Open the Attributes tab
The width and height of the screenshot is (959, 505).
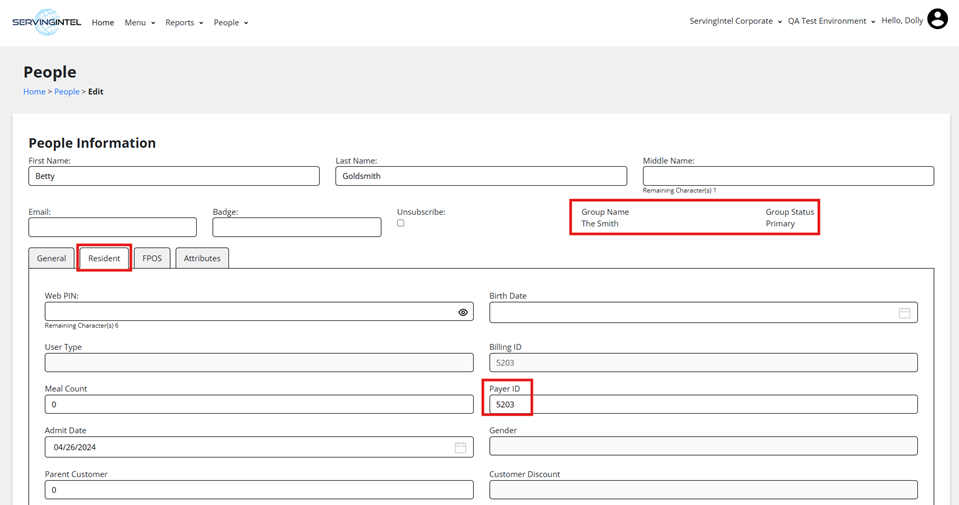[x=202, y=258]
